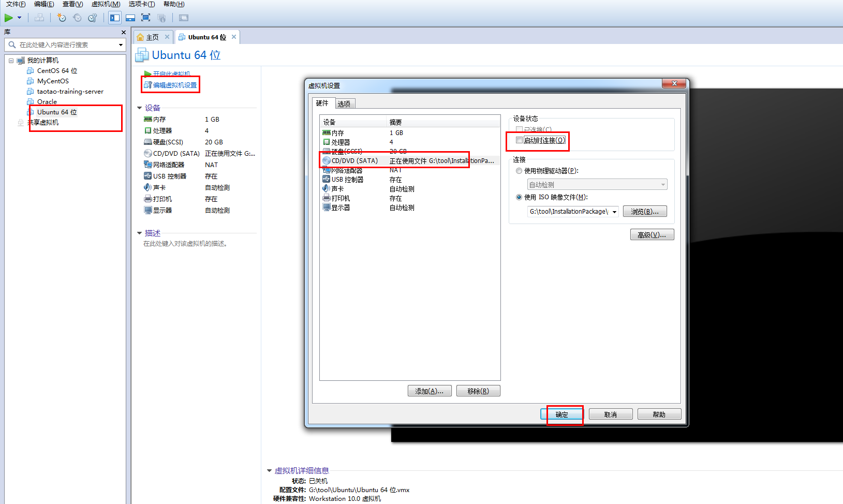Open the 虚拟机(M) menu
Screen dimensions: 843x504
point(106,4)
